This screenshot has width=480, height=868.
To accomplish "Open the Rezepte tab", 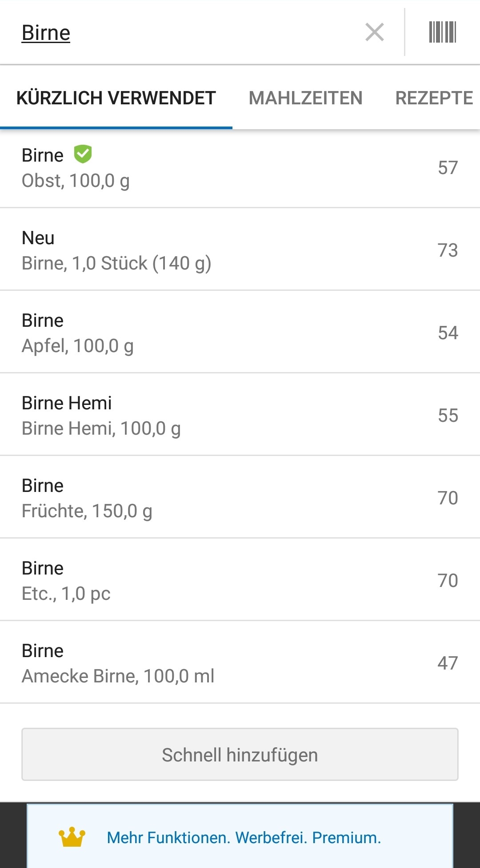I will click(x=434, y=98).
